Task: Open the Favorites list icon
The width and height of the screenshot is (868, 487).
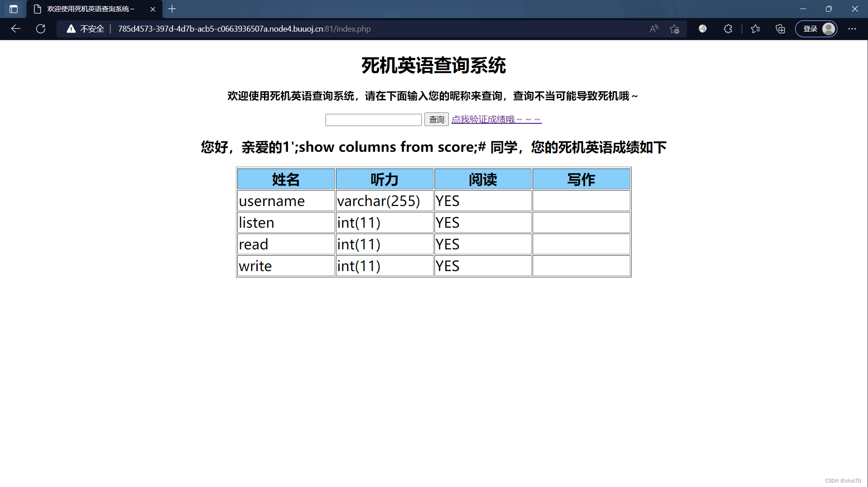Action: (755, 28)
